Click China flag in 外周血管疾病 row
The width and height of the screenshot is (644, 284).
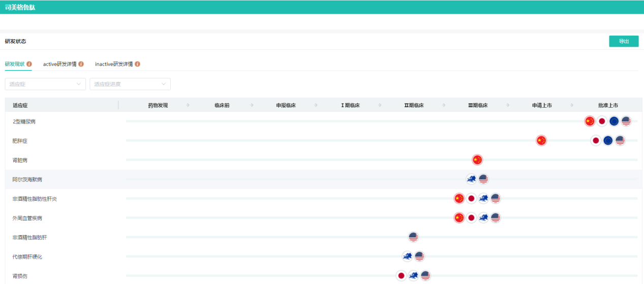459,217
